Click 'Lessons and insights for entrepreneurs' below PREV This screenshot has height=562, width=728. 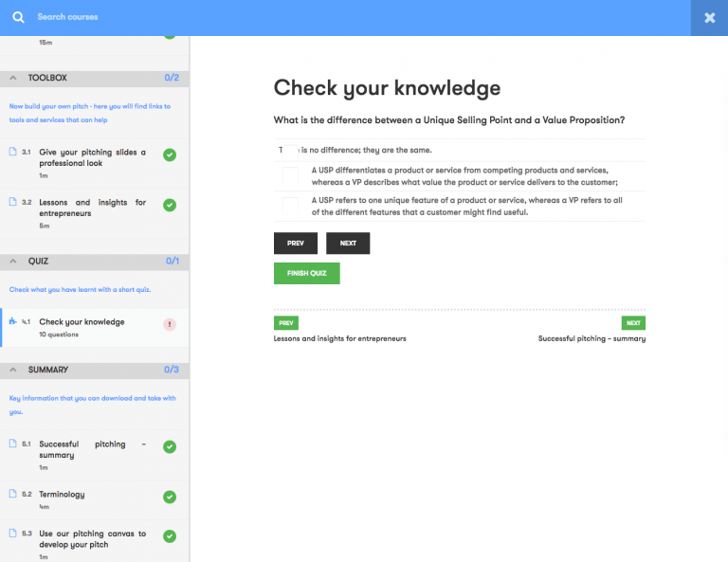(340, 338)
